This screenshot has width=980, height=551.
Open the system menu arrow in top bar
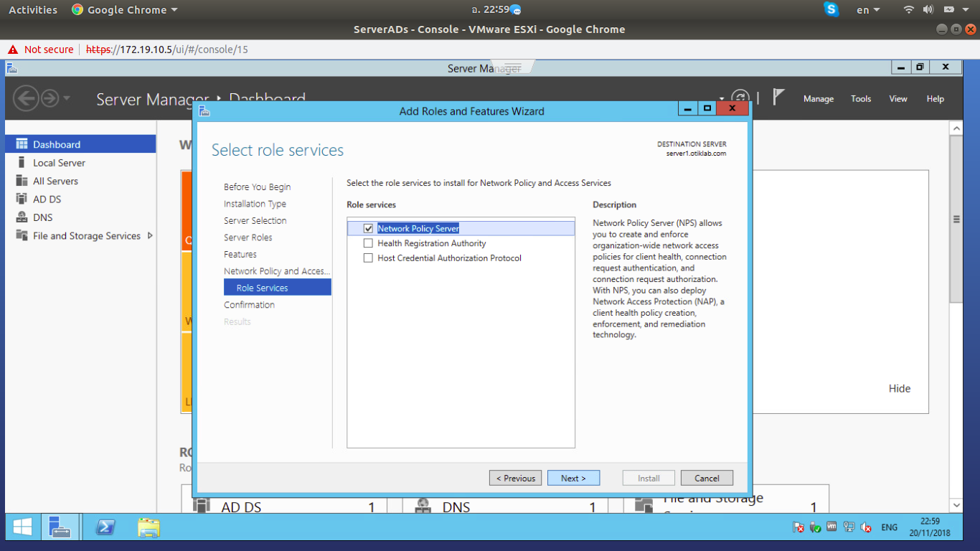[967, 10]
